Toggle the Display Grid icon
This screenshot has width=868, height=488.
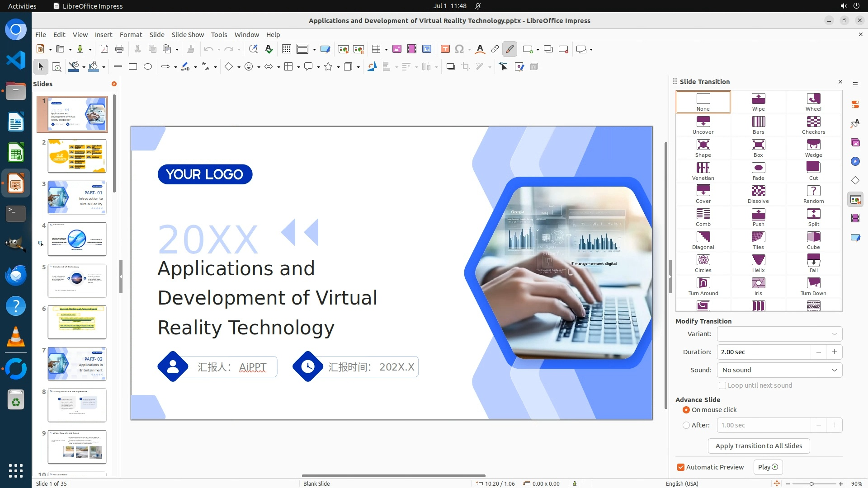(x=286, y=49)
